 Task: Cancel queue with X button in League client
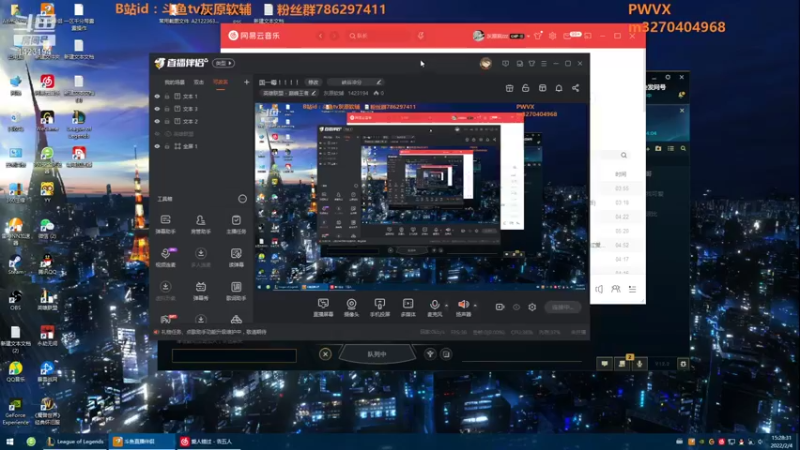coord(326,354)
